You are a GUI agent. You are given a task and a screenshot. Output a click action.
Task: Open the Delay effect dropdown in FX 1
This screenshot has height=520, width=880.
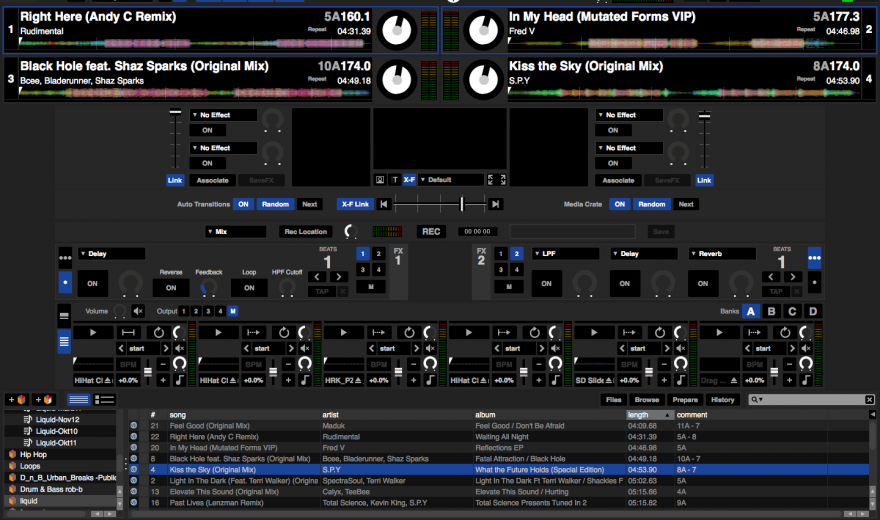[112, 254]
